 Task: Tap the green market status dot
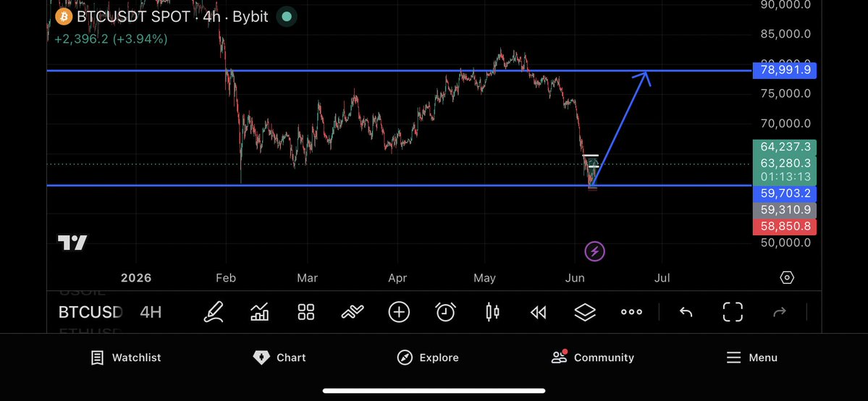coord(287,17)
